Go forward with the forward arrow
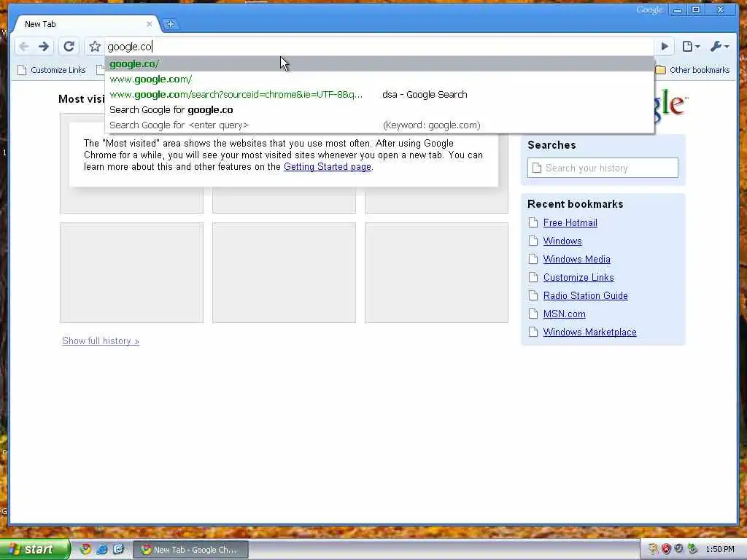The image size is (747, 560). pos(44,47)
